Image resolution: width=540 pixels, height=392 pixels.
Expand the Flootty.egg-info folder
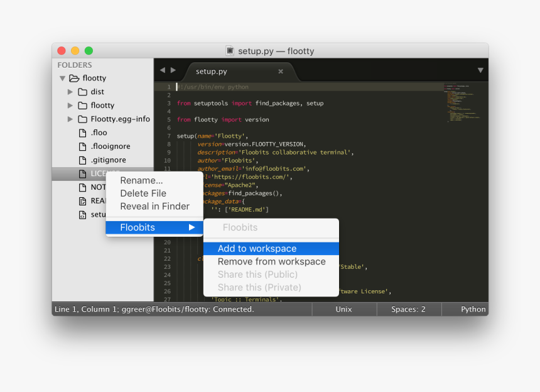click(x=71, y=119)
